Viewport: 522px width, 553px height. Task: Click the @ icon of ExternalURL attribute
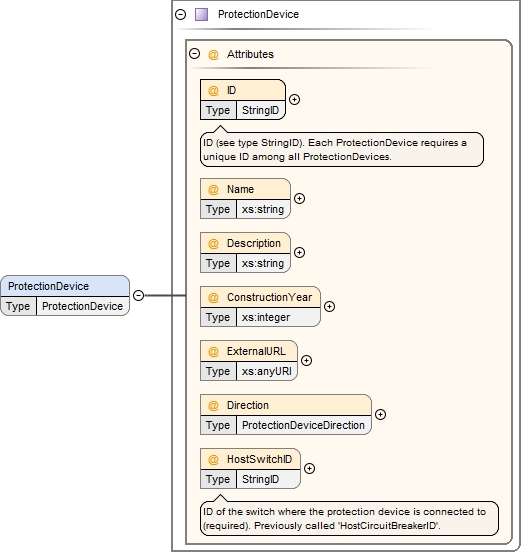click(213, 352)
